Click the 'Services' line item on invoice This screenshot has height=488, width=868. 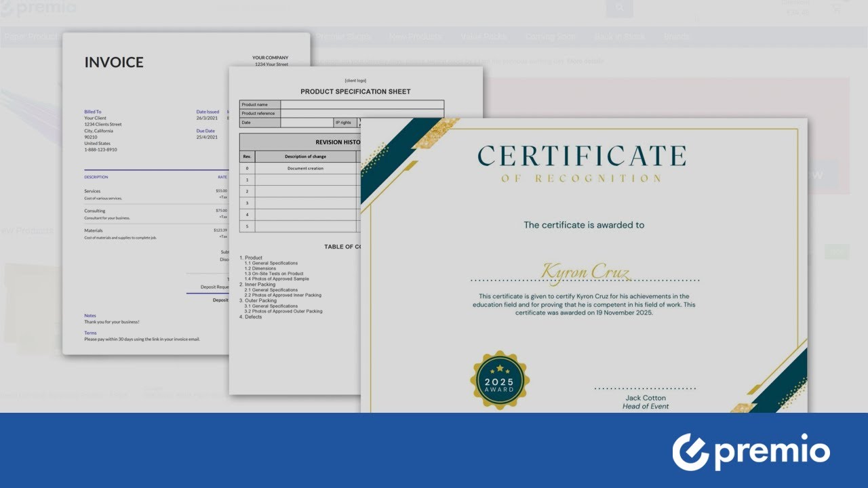tap(92, 191)
